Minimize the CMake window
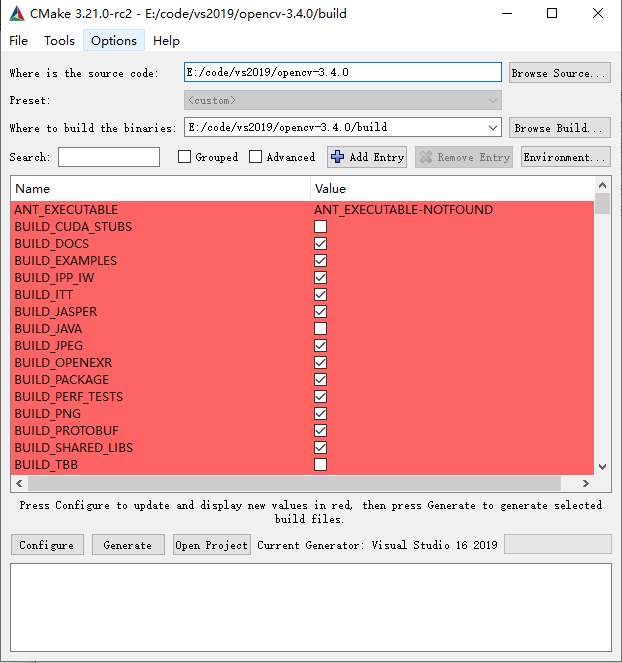The width and height of the screenshot is (622, 663). click(507, 14)
